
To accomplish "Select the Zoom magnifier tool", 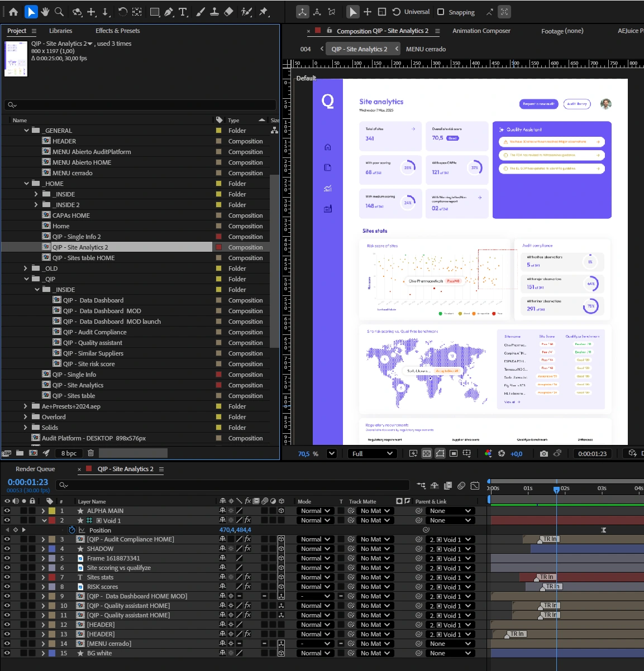I will (x=59, y=11).
